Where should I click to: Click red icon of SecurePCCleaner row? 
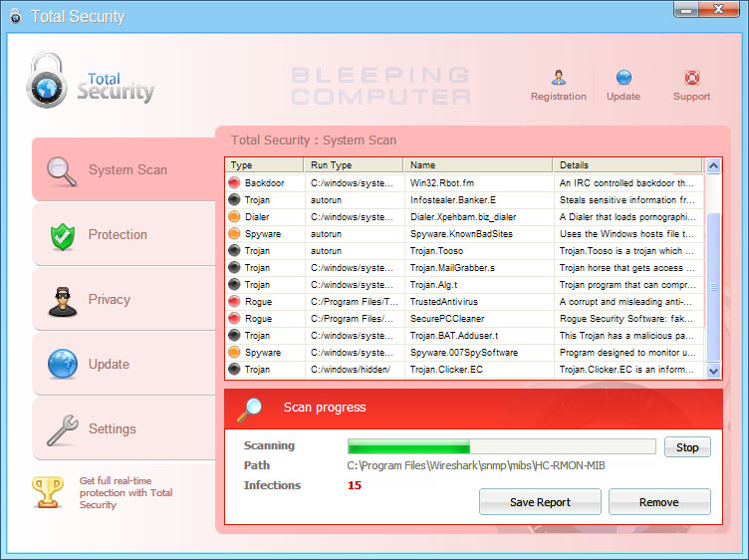coord(234,318)
